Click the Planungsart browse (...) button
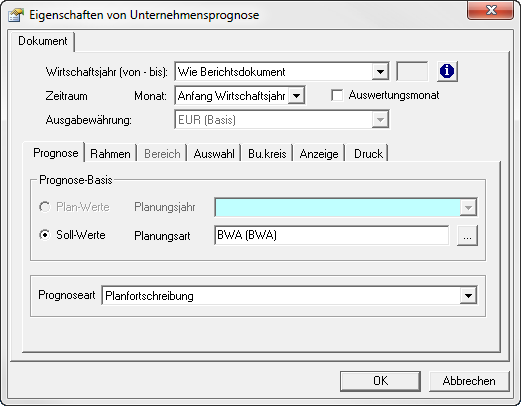 click(467, 236)
